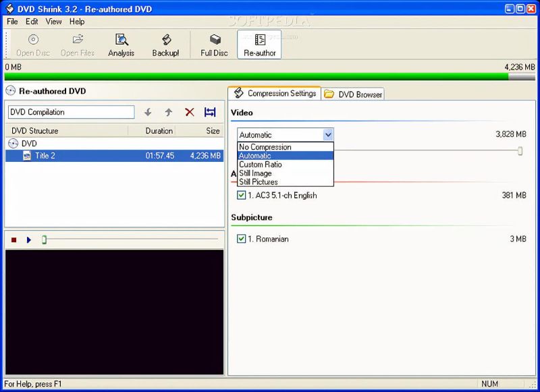
Task: Uncheck AC3 5.1-ch English audio track
Action: (x=242, y=196)
